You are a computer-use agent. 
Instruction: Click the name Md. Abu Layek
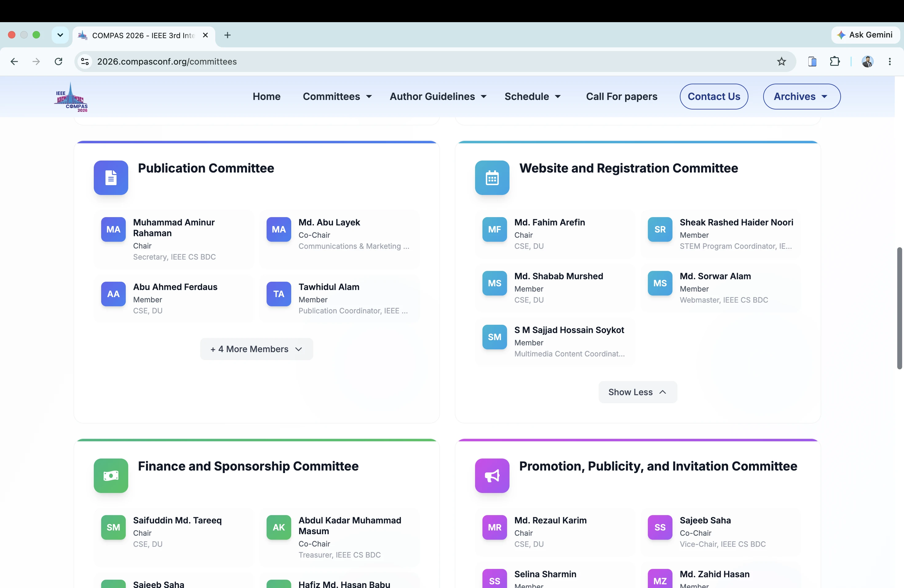(329, 223)
